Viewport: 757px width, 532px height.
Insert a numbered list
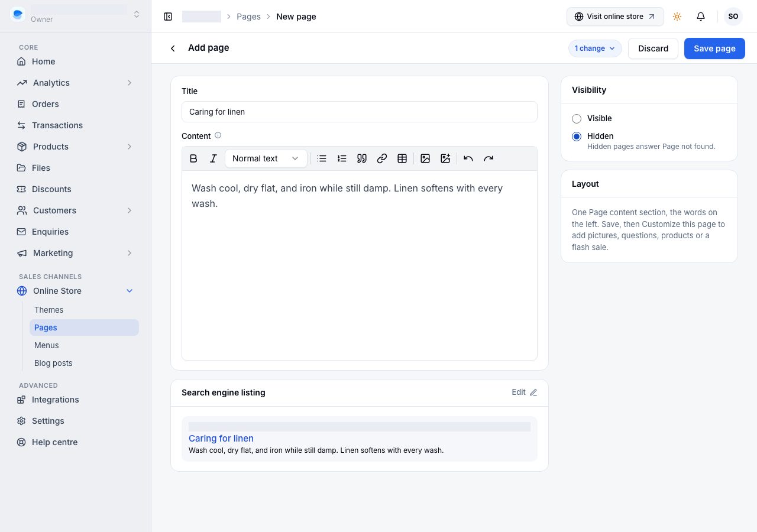342,158
